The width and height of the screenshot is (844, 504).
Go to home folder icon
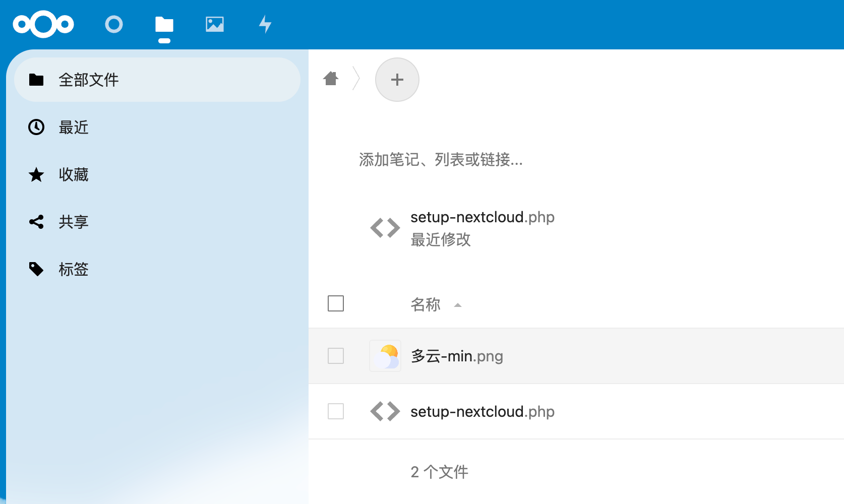[331, 79]
